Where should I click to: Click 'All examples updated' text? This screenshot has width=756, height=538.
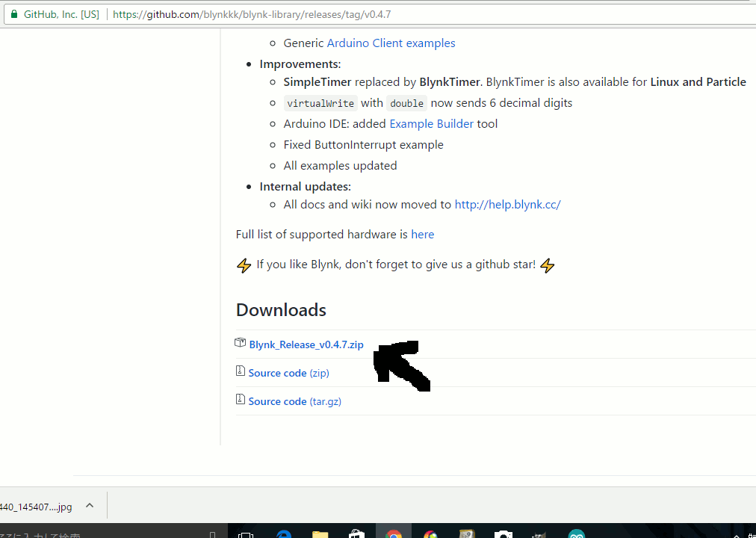pyautogui.click(x=341, y=166)
